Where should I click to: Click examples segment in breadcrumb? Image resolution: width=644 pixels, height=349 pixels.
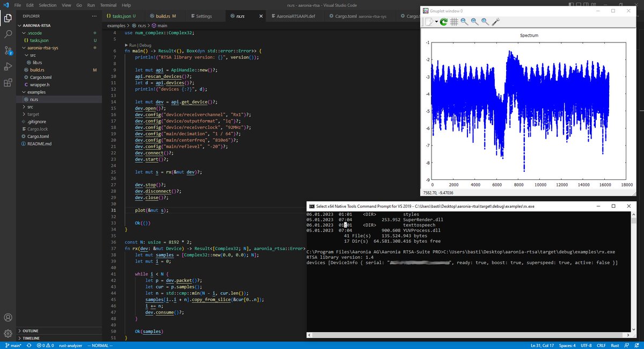coord(115,25)
